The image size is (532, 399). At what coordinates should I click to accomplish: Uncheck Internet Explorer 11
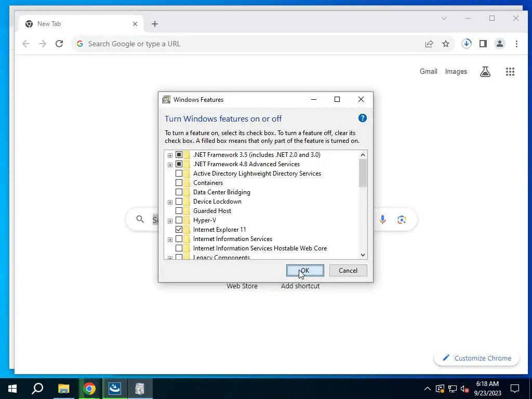179,230
